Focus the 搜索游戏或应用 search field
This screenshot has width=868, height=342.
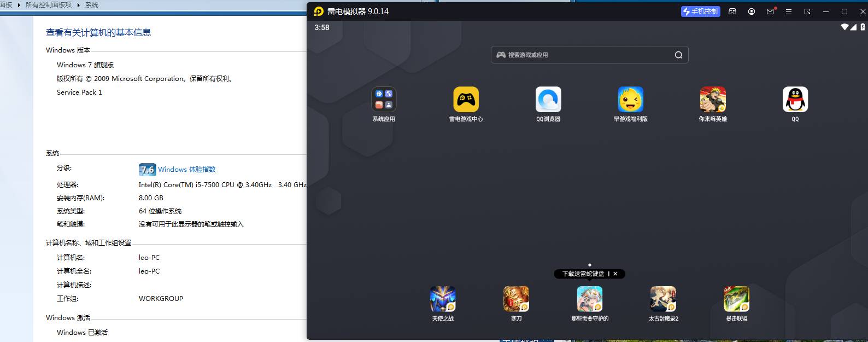tap(589, 55)
